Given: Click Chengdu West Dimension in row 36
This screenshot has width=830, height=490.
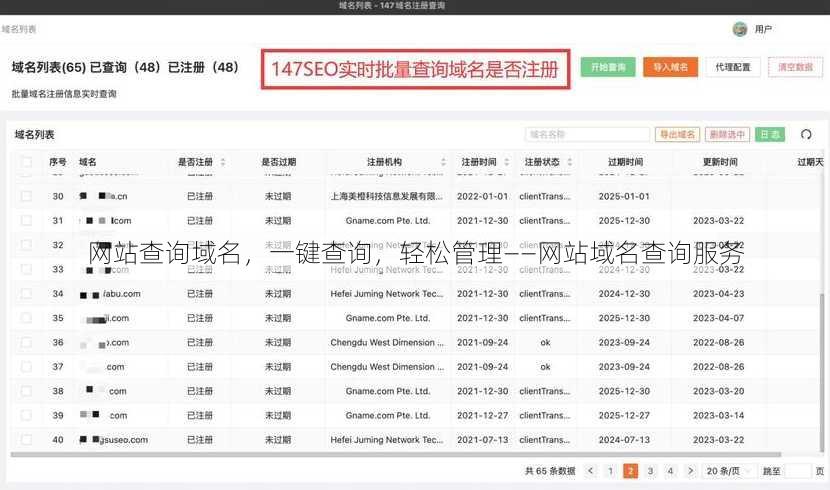Looking at the screenshot, I should (387, 342).
